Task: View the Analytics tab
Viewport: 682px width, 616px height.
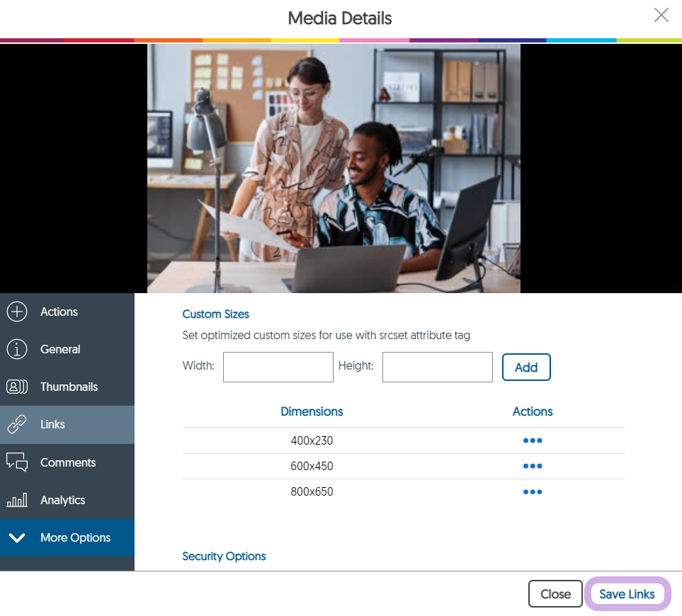Action: 67,500
